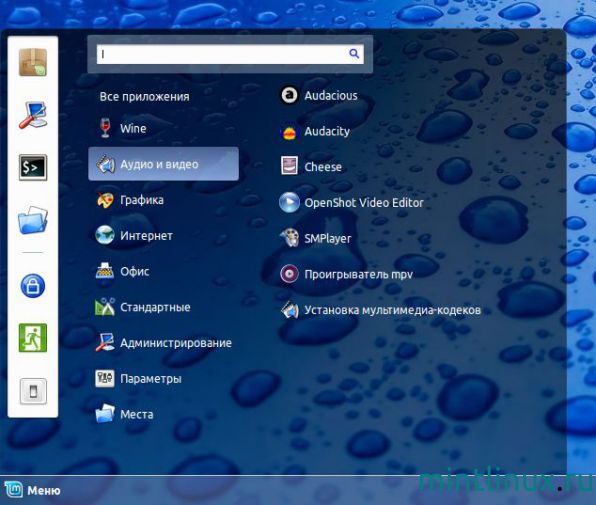Open the System Settings favorite icon
596x505 pixels.
33,115
